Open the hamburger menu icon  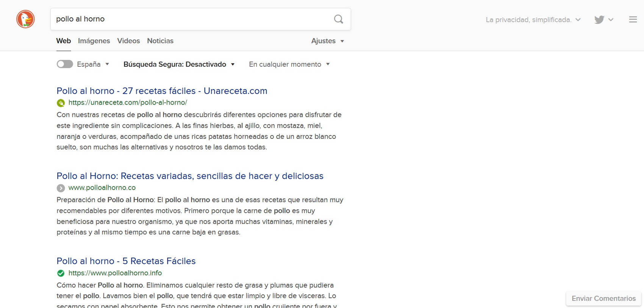pyautogui.click(x=633, y=19)
